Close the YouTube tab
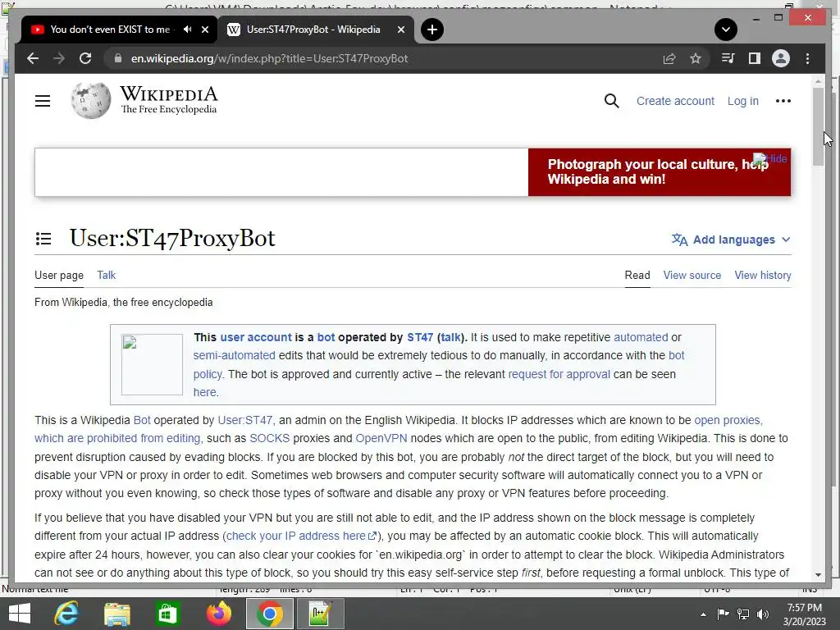 (204, 30)
